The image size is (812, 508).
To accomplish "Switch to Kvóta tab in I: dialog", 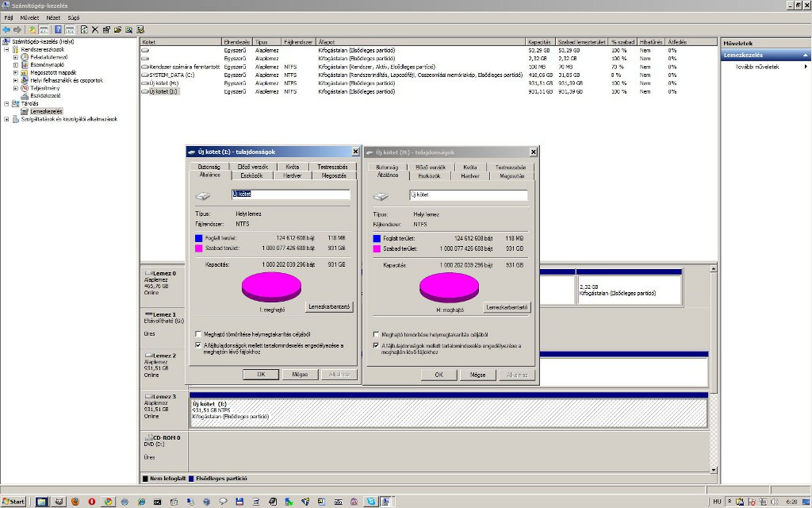I will [x=292, y=167].
